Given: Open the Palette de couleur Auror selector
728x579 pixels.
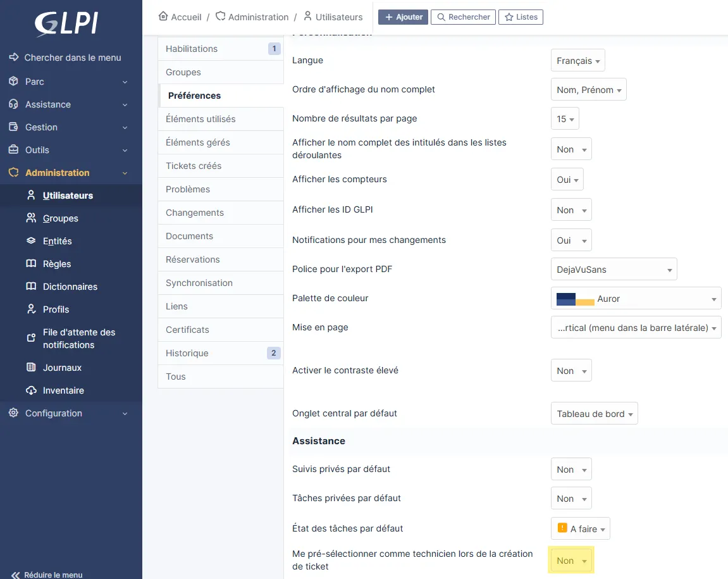Looking at the screenshot, I should click(x=636, y=299).
